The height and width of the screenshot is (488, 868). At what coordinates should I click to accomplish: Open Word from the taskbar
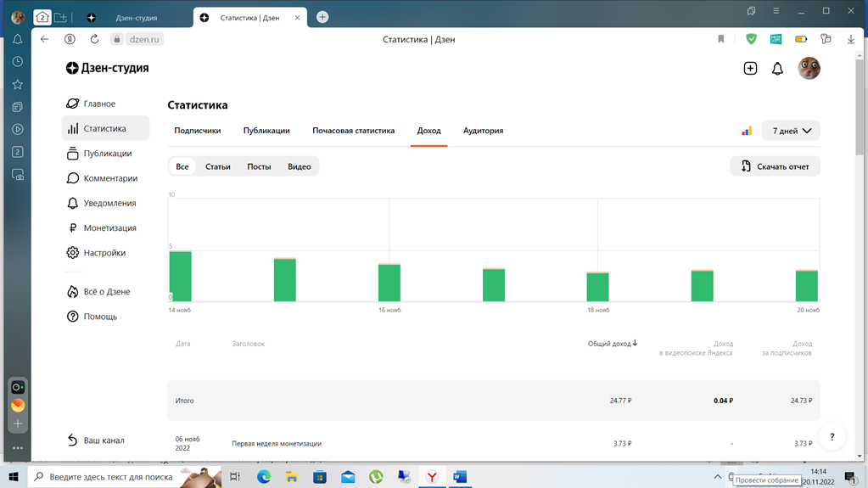point(460,477)
